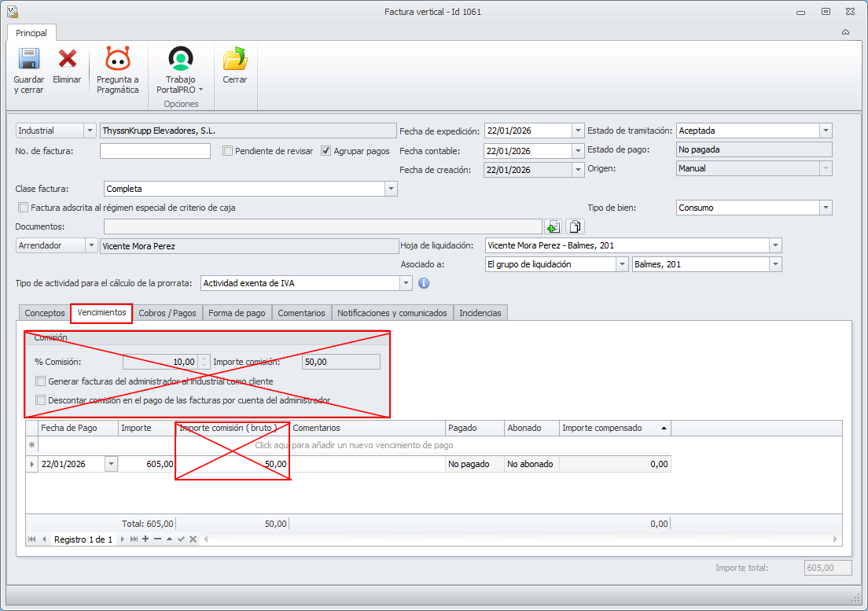Click the % Comisión spinner arrows

[x=204, y=362]
